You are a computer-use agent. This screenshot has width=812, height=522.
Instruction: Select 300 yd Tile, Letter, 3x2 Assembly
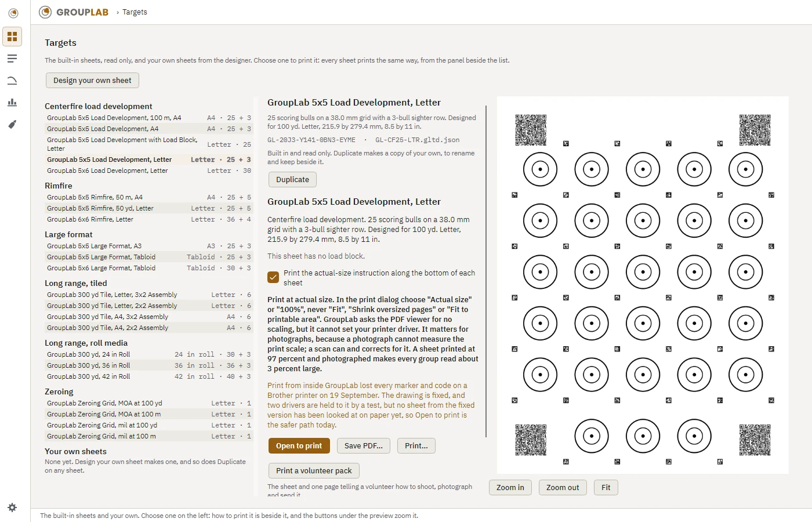pos(149,295)
